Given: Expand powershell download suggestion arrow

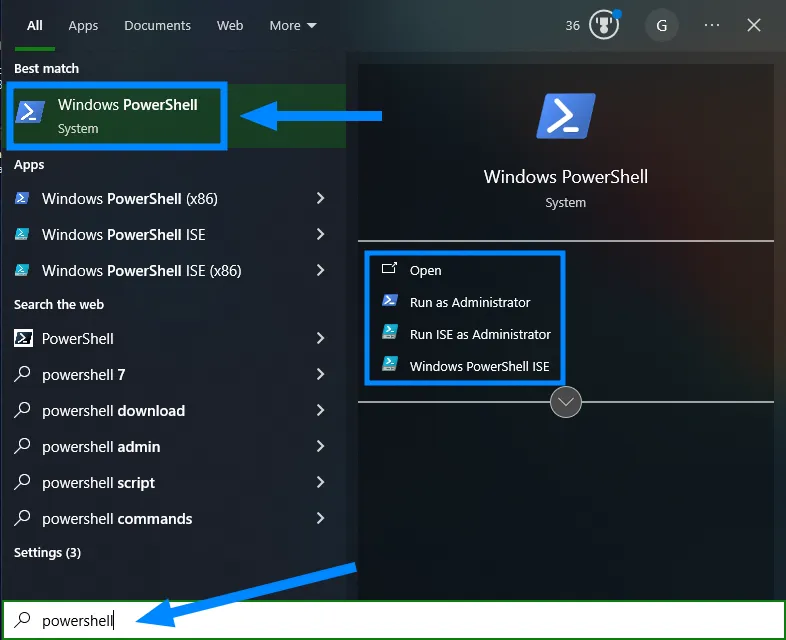Looking at the screenshot, I should point(320,410).
